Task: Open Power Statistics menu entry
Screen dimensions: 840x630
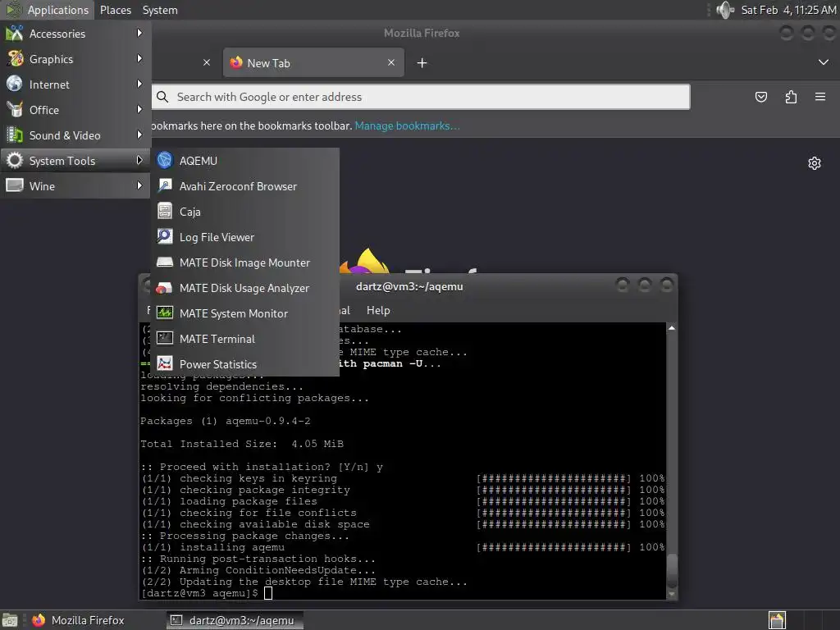Action: click(x=245, y=363)
